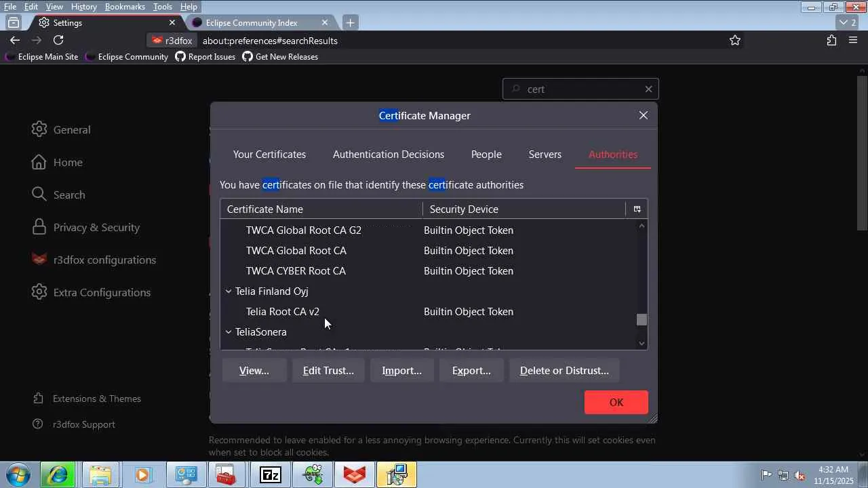Open the Extensions puzzle icon

click(831, 41)
